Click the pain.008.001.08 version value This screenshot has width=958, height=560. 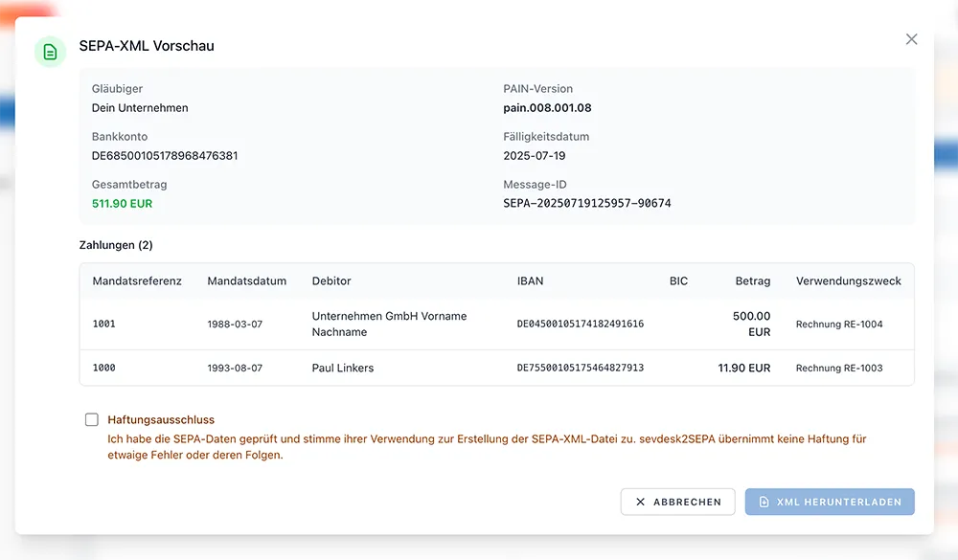click(x=547, y=107)
